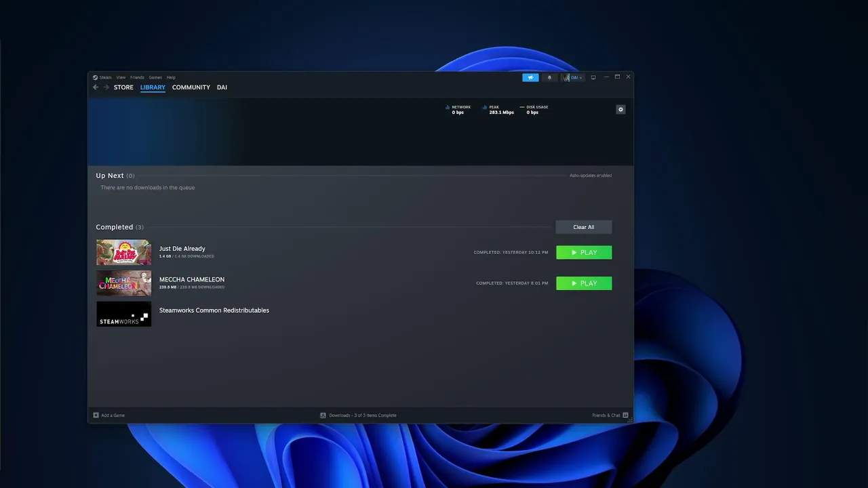Open the Steamworks thumbnail
Viewport: 868px width, 488px height.
pyautogui.click(x=123, y=314)
